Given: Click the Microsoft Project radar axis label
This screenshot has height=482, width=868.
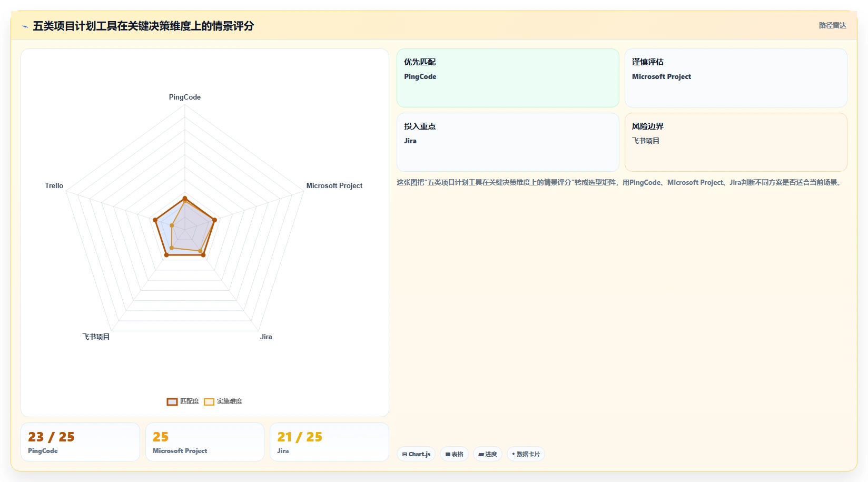Looking at the screenshot, I should click(x=334, y=185).
